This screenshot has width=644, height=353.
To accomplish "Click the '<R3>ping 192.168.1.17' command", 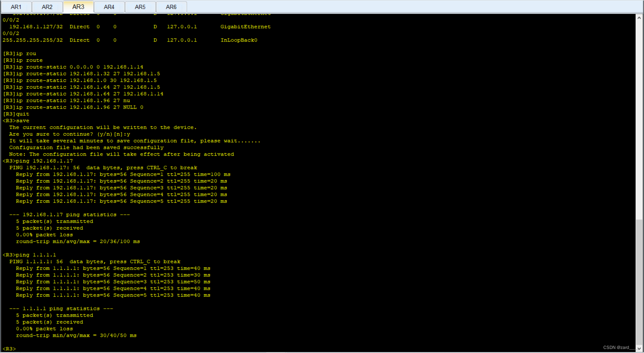I will pyautogui.click(x=38, y=161).
